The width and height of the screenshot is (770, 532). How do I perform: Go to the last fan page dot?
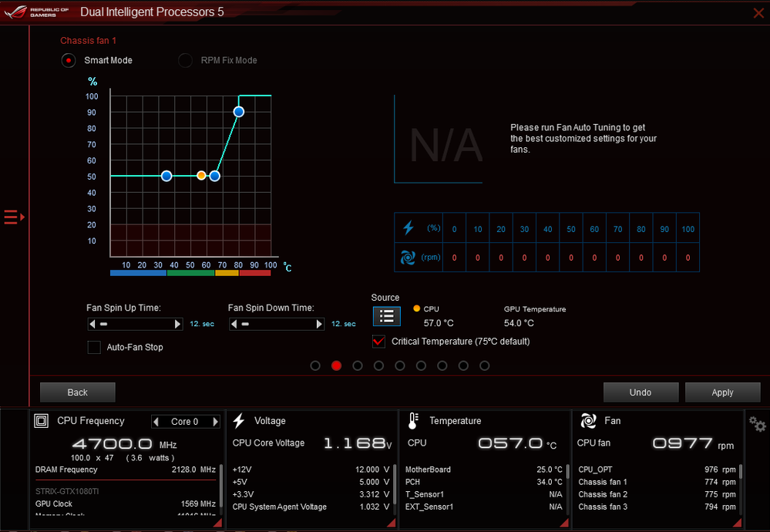pos(484,366)
